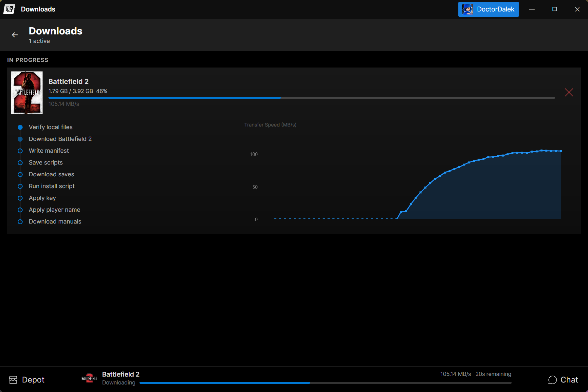Select the Save scripts step marker
The width and height of the screenshot is (588, 392).
click(20, 163)
